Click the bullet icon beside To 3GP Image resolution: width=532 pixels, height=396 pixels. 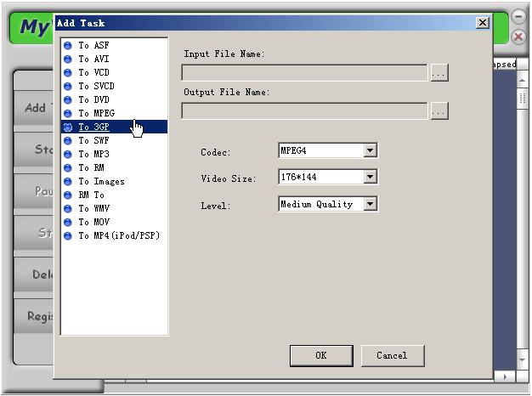click(x=68, y=127)
